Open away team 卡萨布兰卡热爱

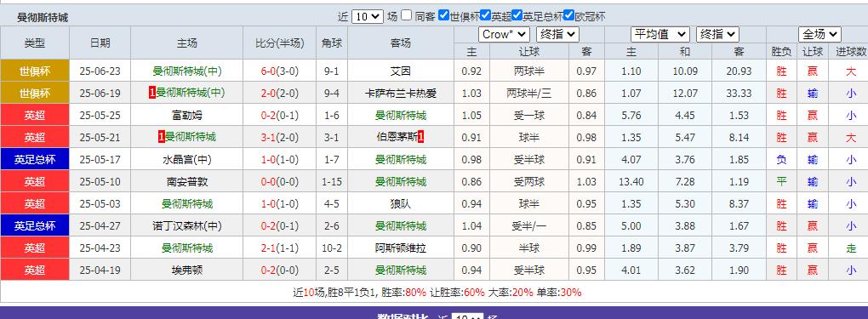(401, 93)
